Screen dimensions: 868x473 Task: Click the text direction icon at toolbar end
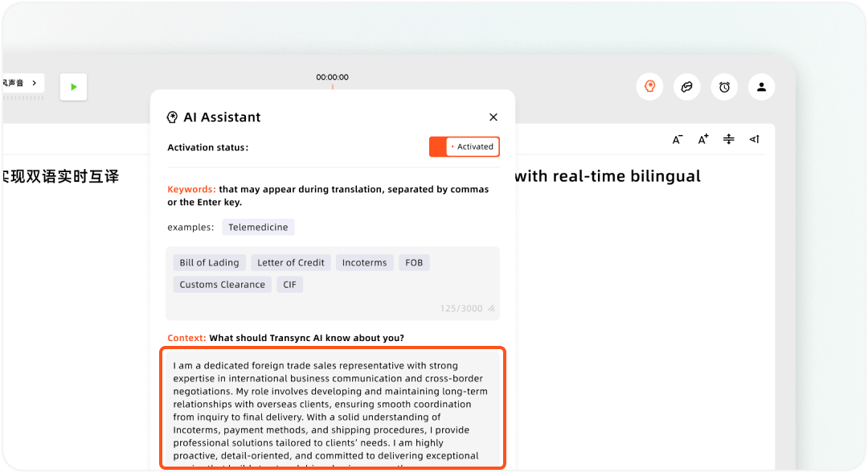tap(754, 139)
